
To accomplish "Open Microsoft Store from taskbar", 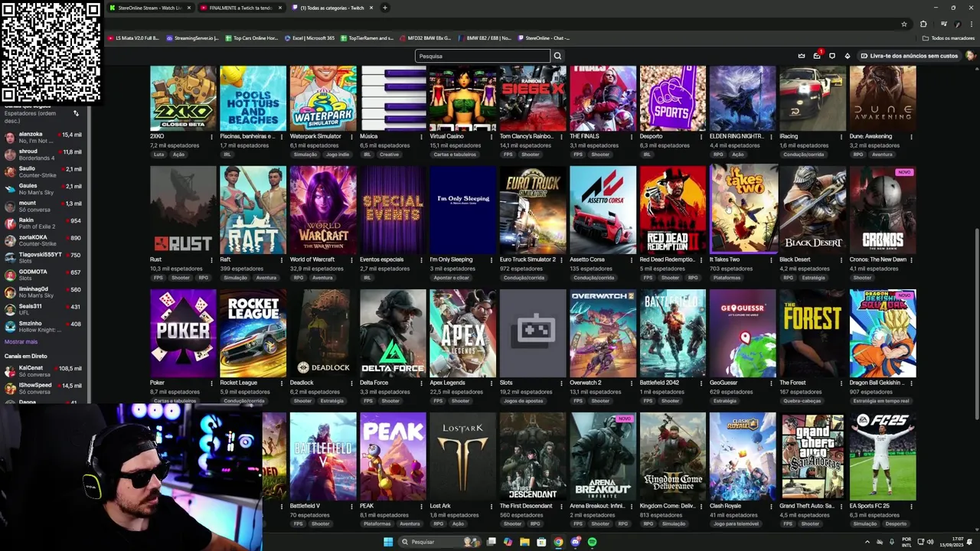I will 541,542.
